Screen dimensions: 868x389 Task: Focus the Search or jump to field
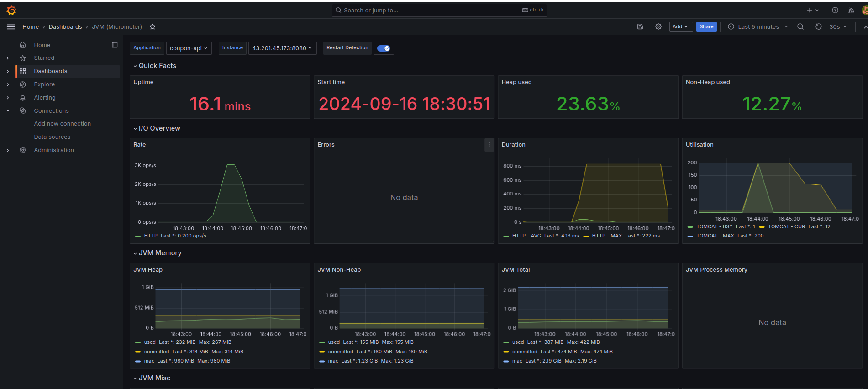pyautogui.click(x=439, y=10)
